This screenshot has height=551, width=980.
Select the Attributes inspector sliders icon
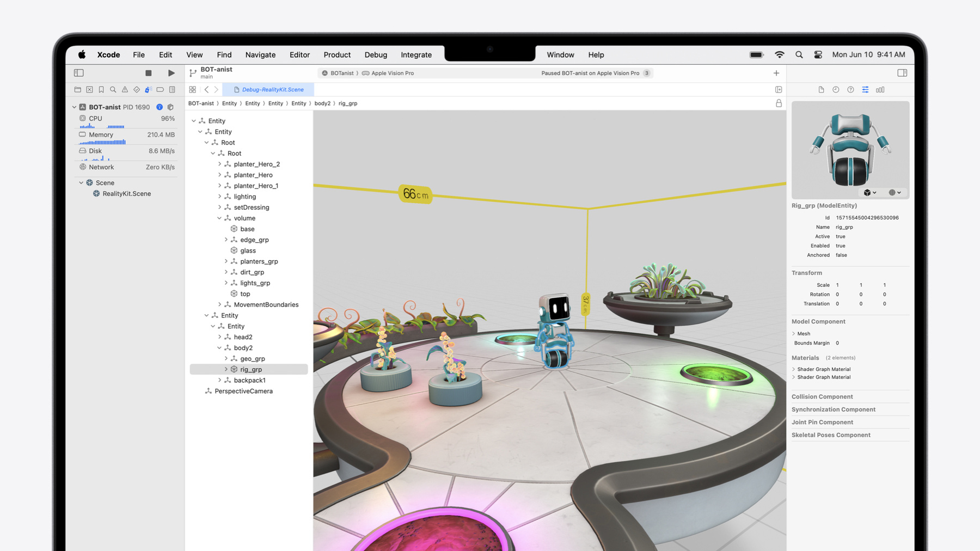click(x=865, y=89)
